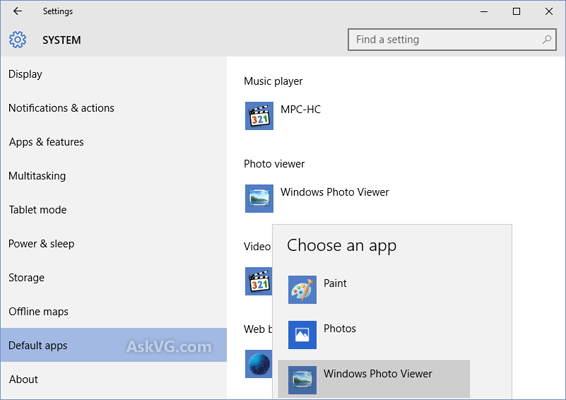Viewport: 566px width, 400px height.
Task: Click the Choose an app title
Action: pos(341,246)
